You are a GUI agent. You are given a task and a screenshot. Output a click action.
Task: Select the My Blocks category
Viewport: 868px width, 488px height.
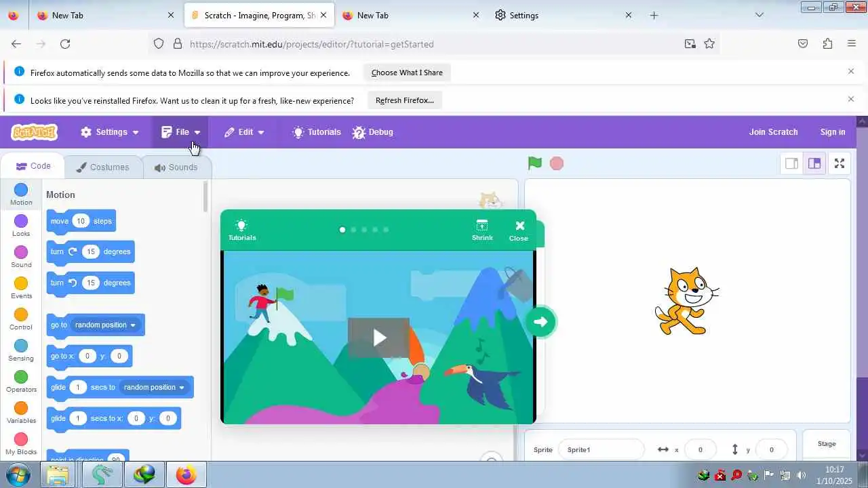(x=21, y=445)
